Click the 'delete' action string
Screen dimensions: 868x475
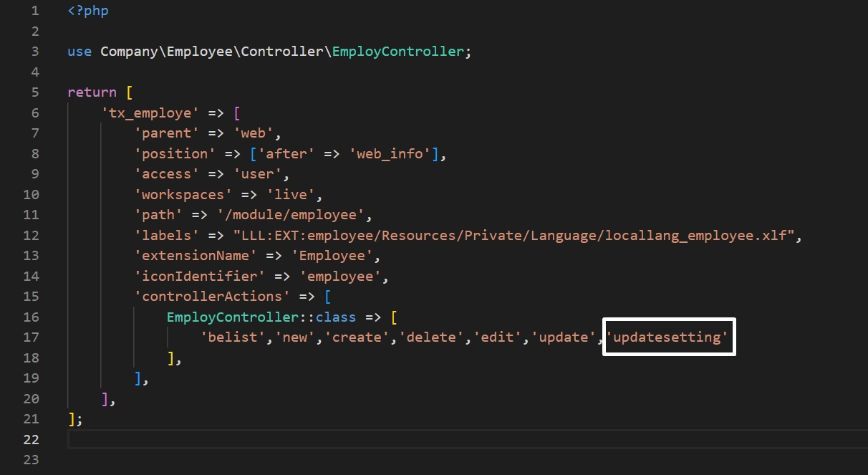(433, 337)
